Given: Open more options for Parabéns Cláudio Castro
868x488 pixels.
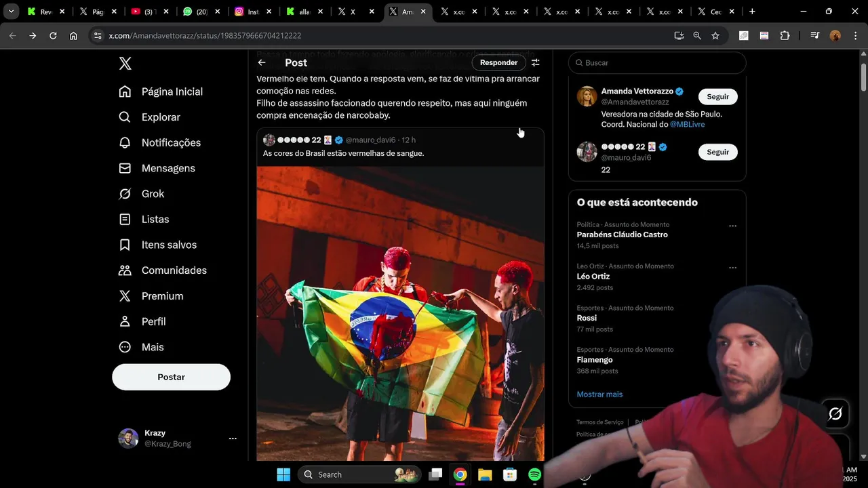Looking at the screenshot, I should 732,226.
